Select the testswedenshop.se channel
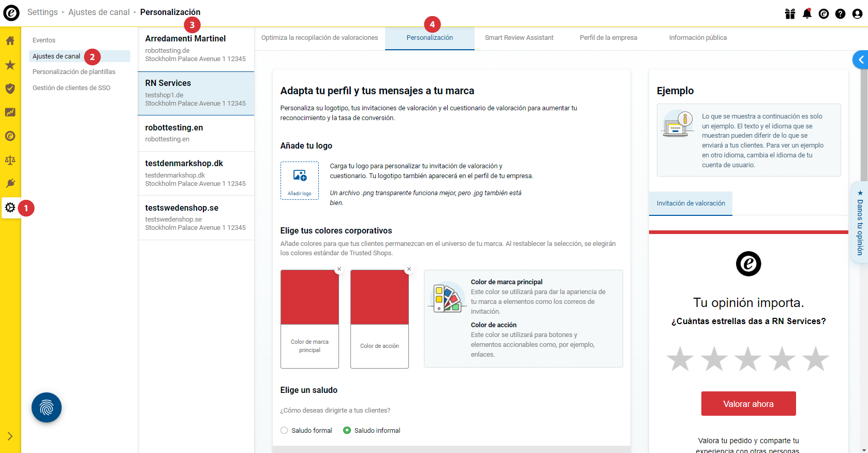The image size is (868, 453). pyautogui.click(x=196, y=217)
